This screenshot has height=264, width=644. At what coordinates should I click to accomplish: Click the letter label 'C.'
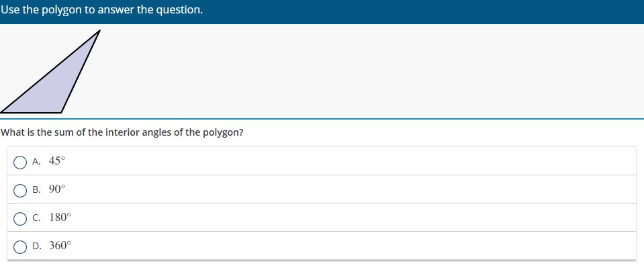point(36,218)
